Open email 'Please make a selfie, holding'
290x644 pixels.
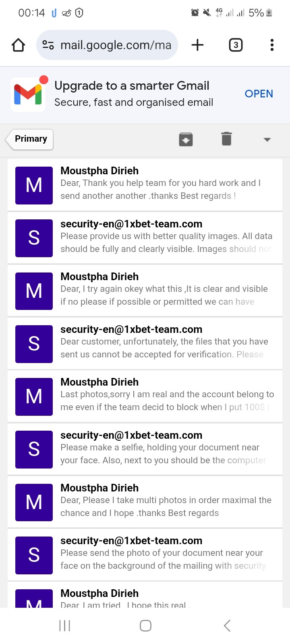coord(145,449)
